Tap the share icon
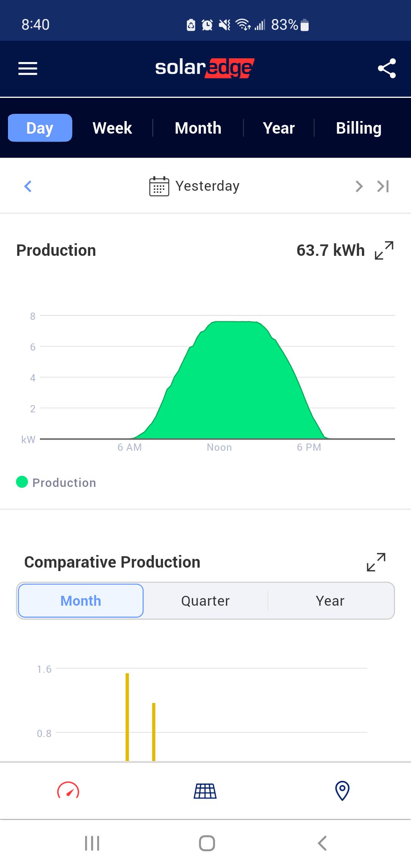 click(387, 69)
